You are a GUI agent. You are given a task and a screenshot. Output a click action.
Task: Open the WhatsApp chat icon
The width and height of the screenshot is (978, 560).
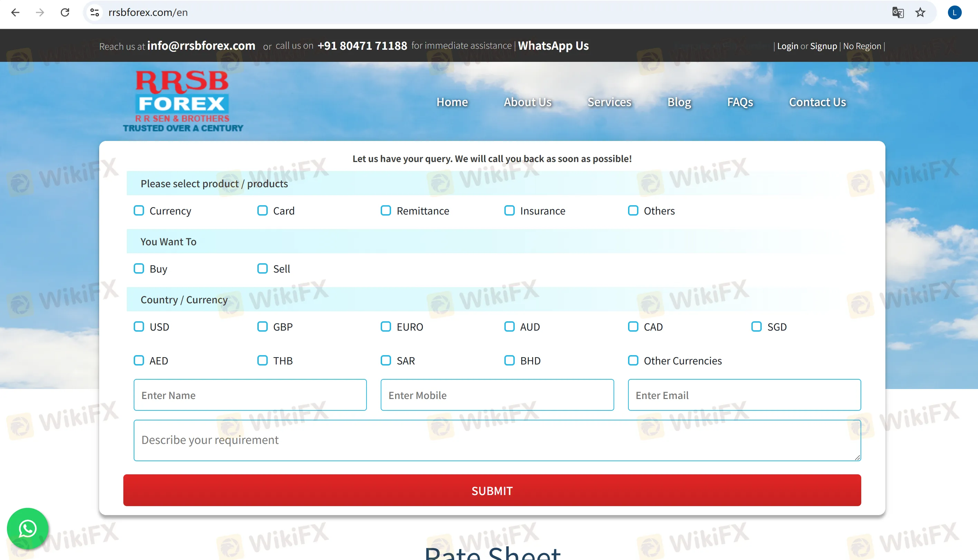[27, 529]
